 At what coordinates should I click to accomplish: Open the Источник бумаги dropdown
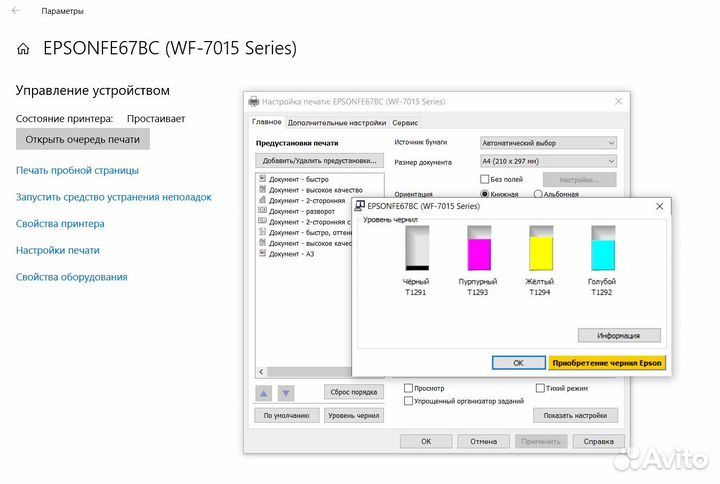[x=548, y=143]
